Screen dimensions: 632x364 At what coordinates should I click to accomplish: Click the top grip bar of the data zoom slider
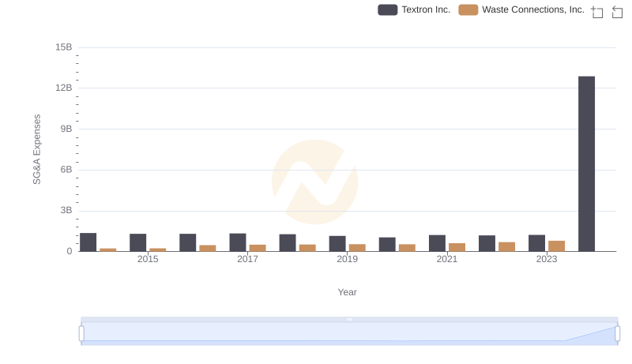pyautogui.click(x=349, y=319)
